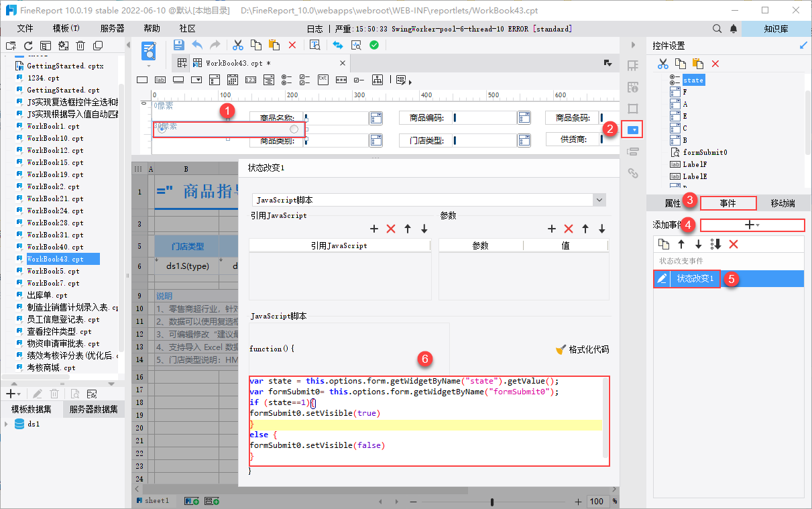The image size is (812, 509).
Task: Click the green check validation icon
Action: click(x=374, y=45)
